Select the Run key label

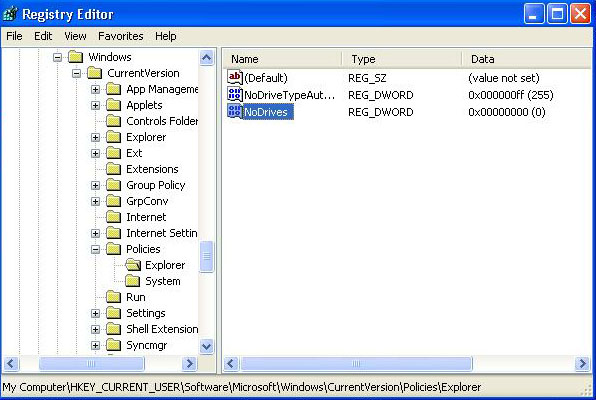tap(136, 297)
